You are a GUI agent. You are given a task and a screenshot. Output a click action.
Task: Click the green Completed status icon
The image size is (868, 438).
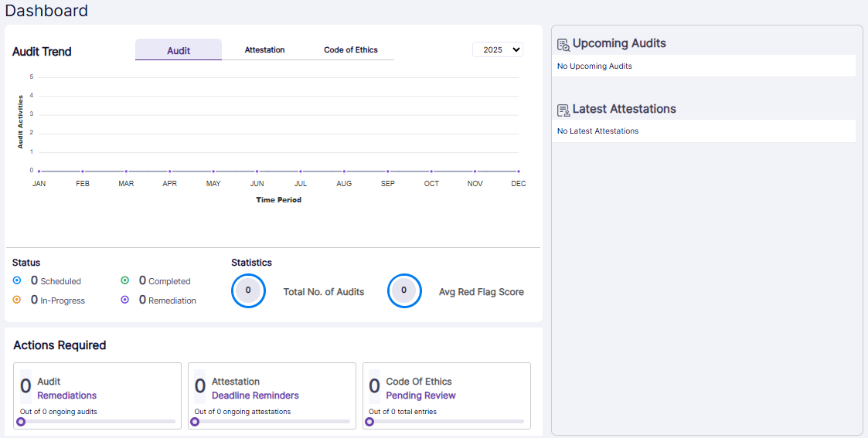(125, 280)
